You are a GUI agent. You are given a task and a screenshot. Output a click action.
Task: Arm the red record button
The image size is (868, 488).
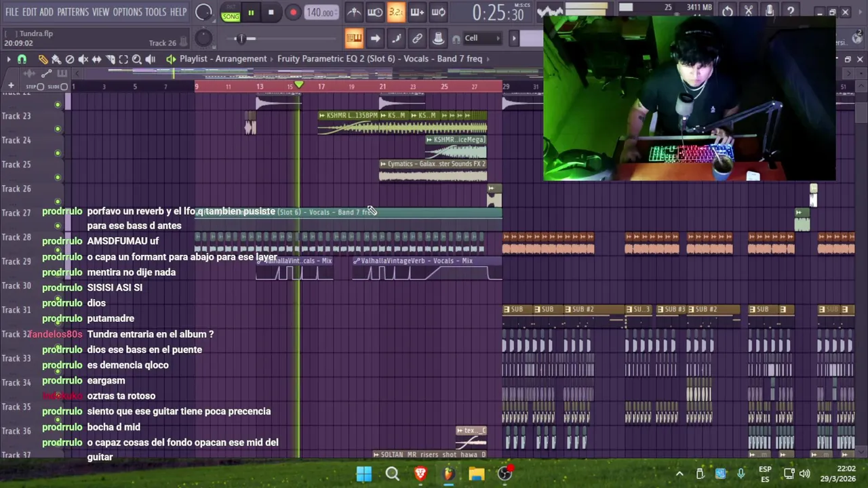point(293,12)
